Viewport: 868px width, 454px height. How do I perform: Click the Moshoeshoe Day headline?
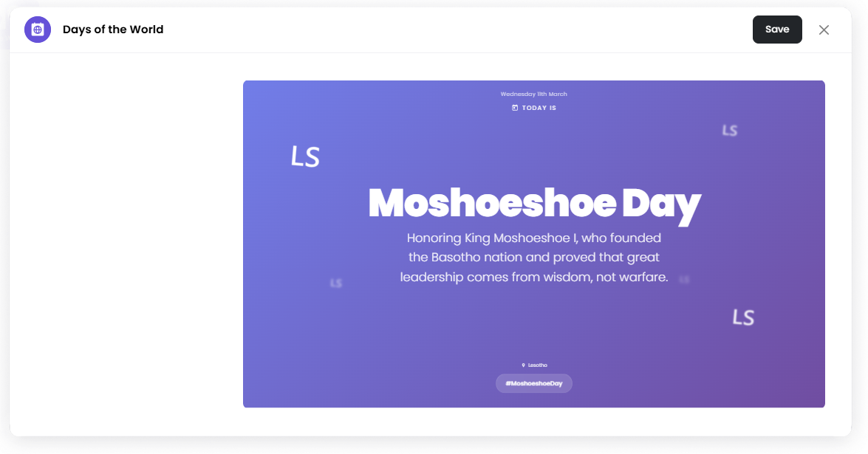coord(533,203)
